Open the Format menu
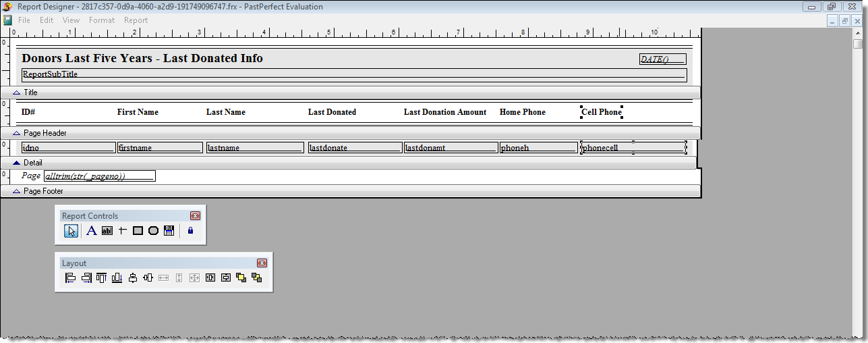Image resolution: width=868 pixels, height=343 pixels. (102, 20)
